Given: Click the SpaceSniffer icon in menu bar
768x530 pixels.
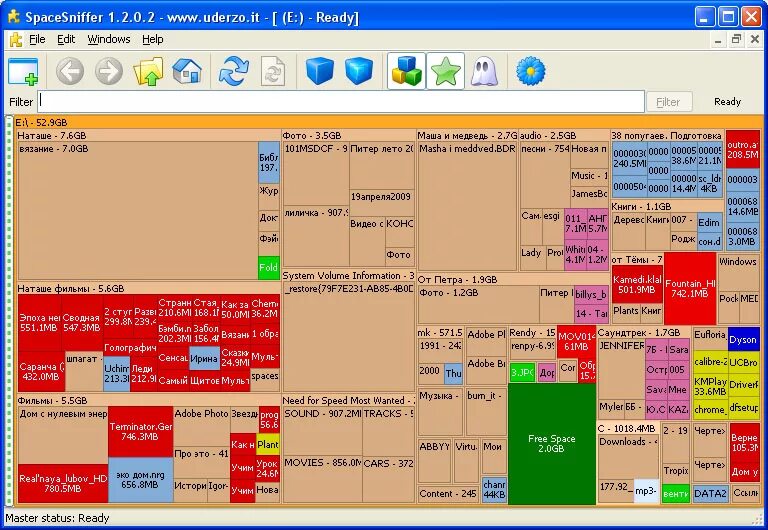Looking at the screenshot, I should coord(16,39).
